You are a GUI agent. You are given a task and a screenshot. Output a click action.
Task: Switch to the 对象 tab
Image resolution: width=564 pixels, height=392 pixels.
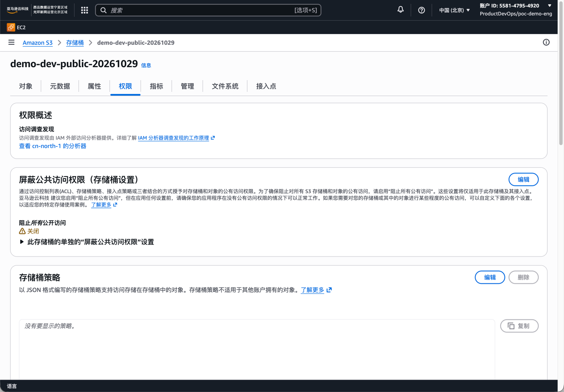point(26,86)
